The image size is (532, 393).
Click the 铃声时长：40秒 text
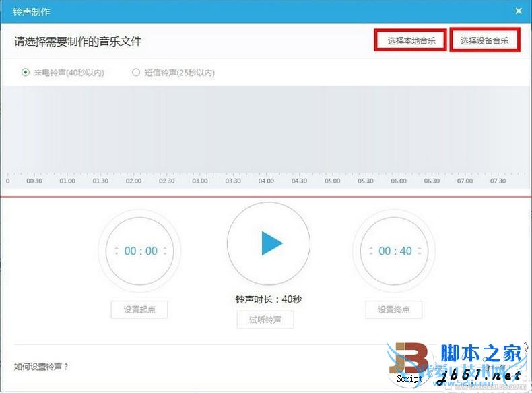pos(269,299)
